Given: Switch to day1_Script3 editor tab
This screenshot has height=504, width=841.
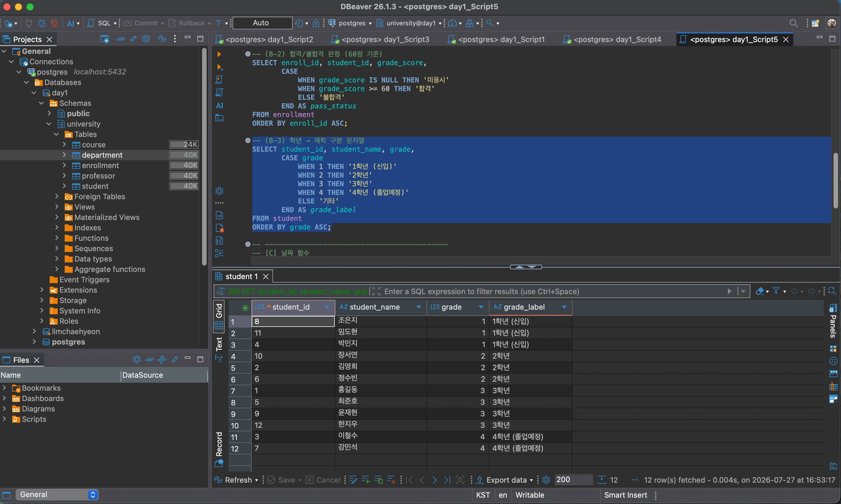Looking at the screenshot, I should (x=380, y=40).
